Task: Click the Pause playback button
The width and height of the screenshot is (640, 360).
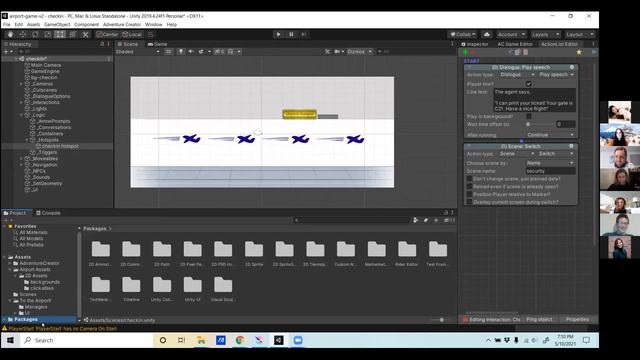Action: 291,34
